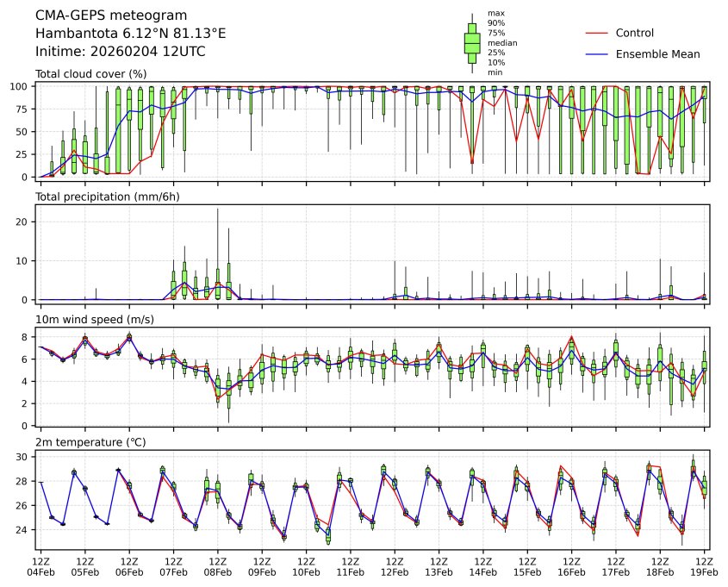Viewport: 728px width, 587px height.
Task: Select the Total cloud cover panel title
Action: coord(90,74)
